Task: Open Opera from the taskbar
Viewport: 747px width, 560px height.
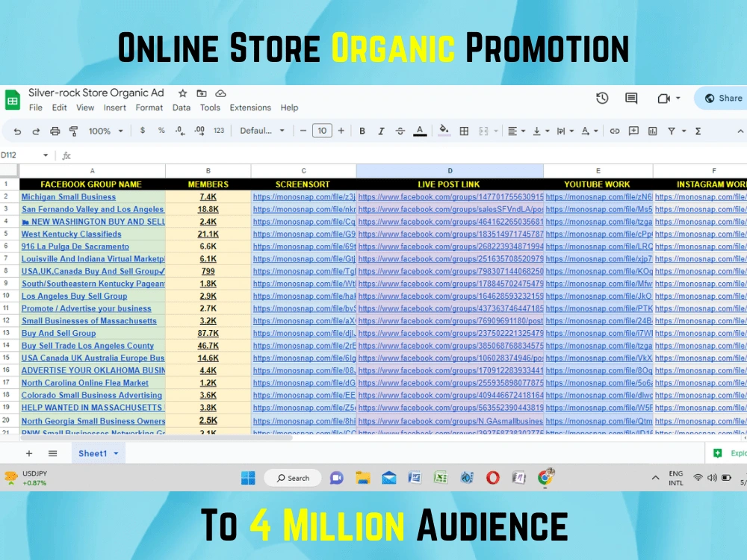Action: 493,478
